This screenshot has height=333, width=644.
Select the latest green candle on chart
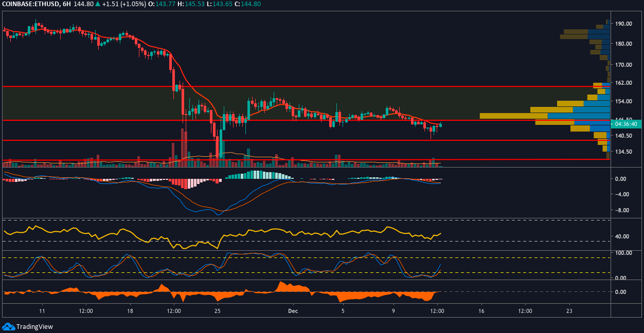coord(440,125)
